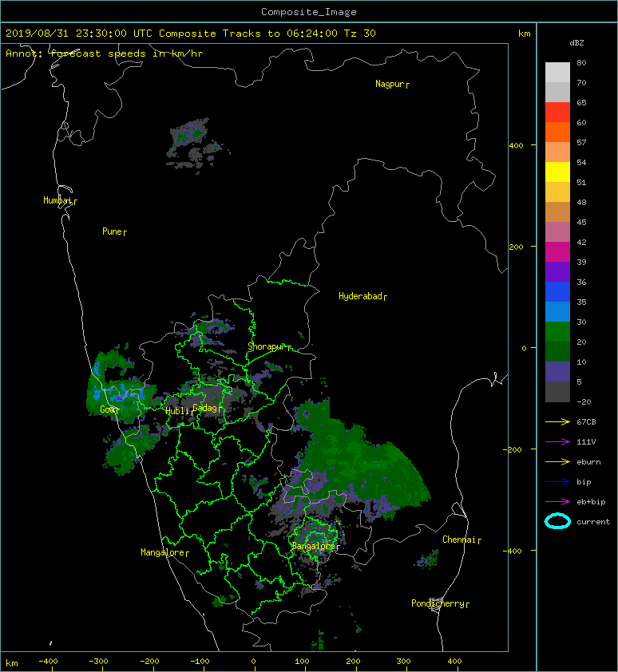Select the purple 111V arrow legend symbol

click(x=557, y=442)
